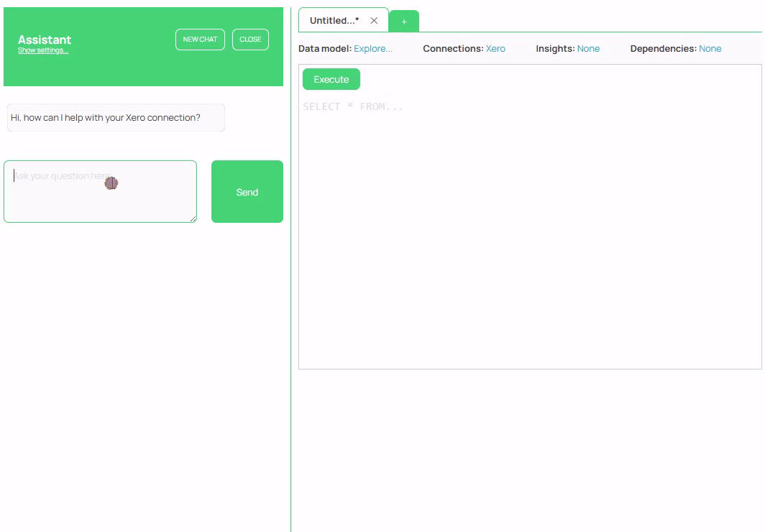Click the question input field
Screen dimensions: 765x532
100,191
